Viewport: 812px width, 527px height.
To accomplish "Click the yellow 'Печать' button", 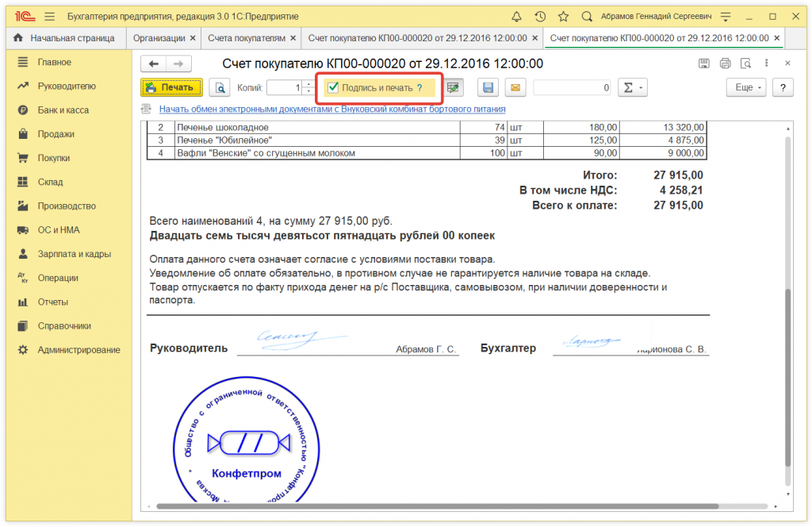I will click(171, 88).
